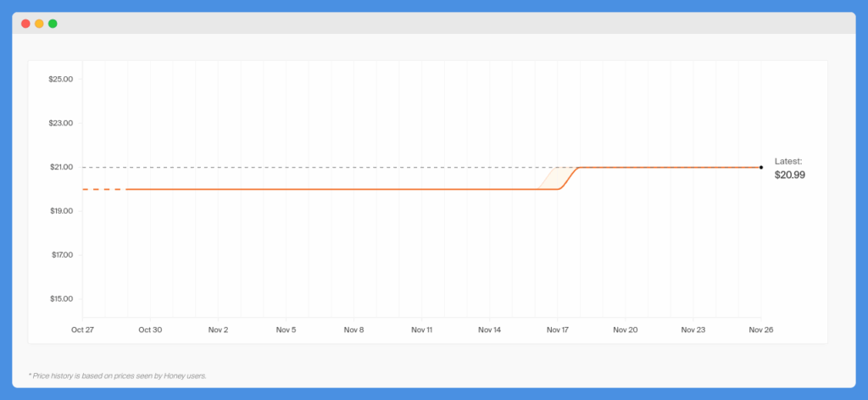Click the $15.00 price axis label

pos(61,299)
